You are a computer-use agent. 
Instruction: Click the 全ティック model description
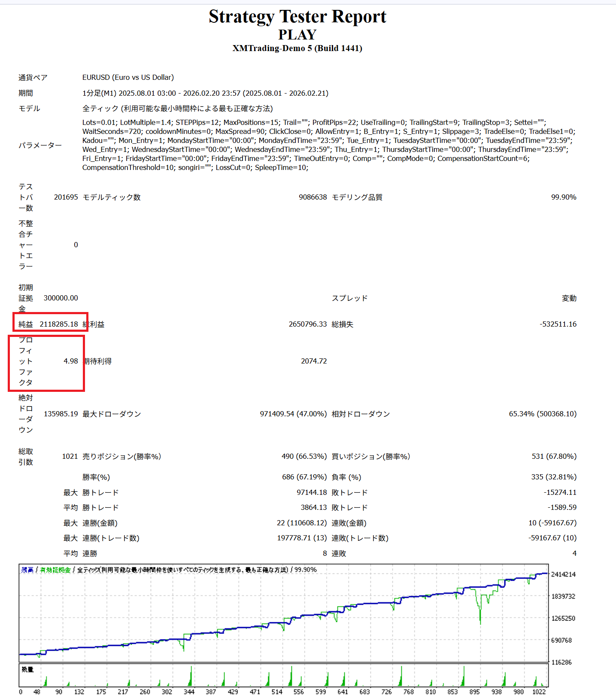point(177,109)
